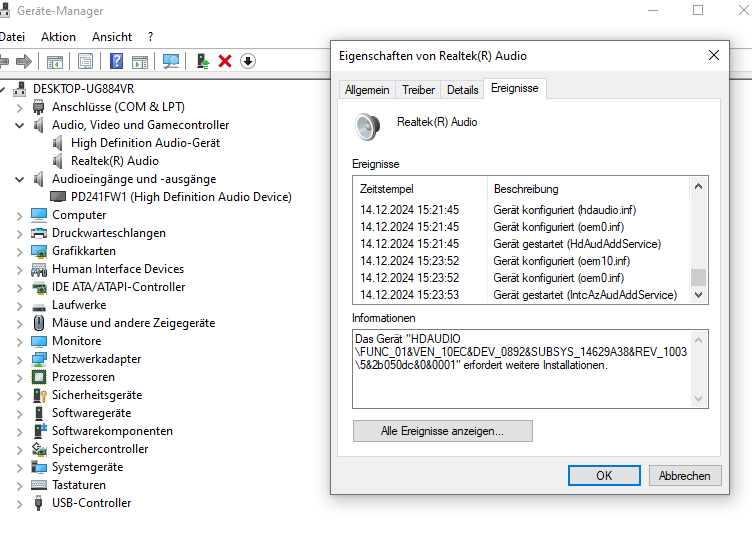Screen dimensions: 752x534
Task: Select the Gerät konfiguriert (hdaudio.inf) event
Action: click(x=522, y=210)
